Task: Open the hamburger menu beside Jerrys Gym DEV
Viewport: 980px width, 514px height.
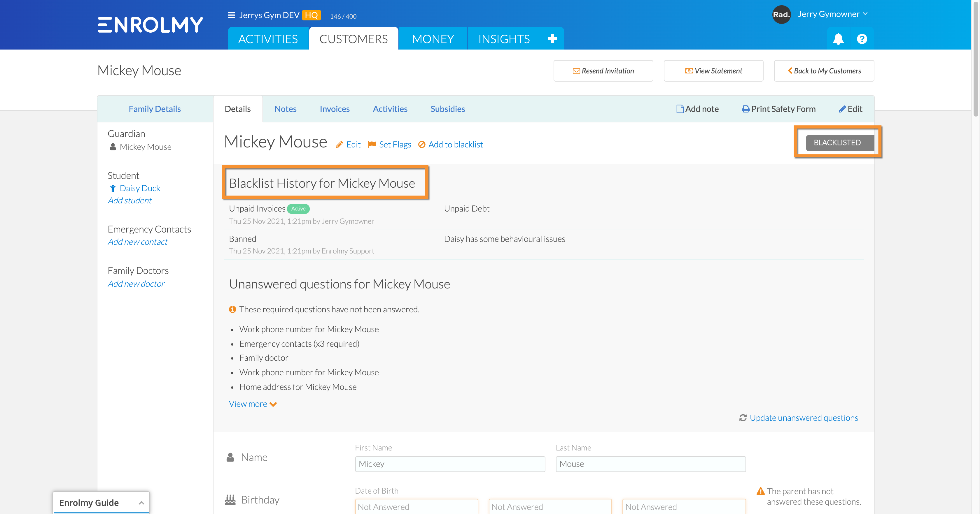Action: tap(231, 15)
